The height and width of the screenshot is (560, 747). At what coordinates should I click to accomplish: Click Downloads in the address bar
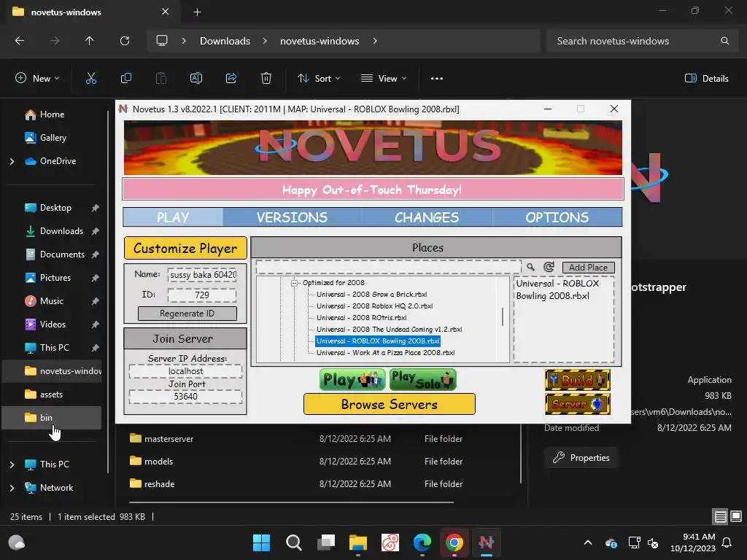pos(225,41)
